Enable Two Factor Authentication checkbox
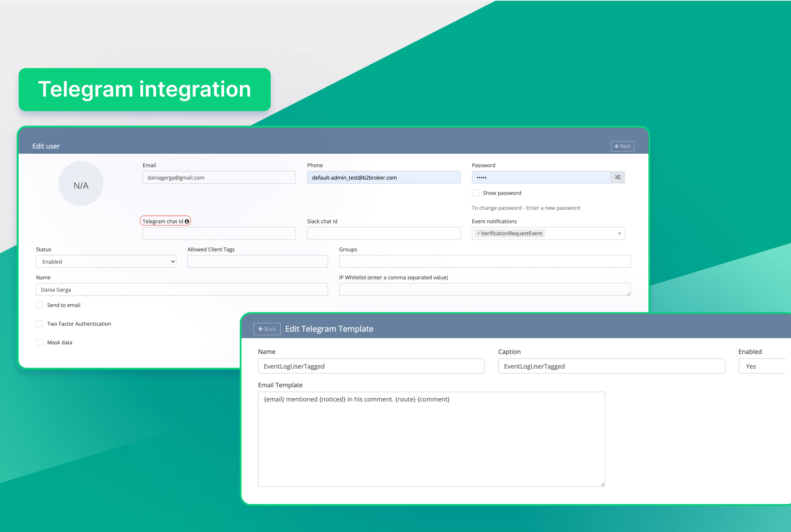The width and height of the screenshot is (791, 532). click(40, 324)
